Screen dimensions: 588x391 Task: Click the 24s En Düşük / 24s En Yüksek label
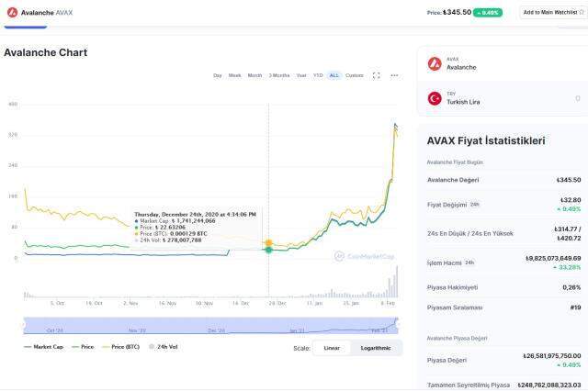(x=470, y=234)
